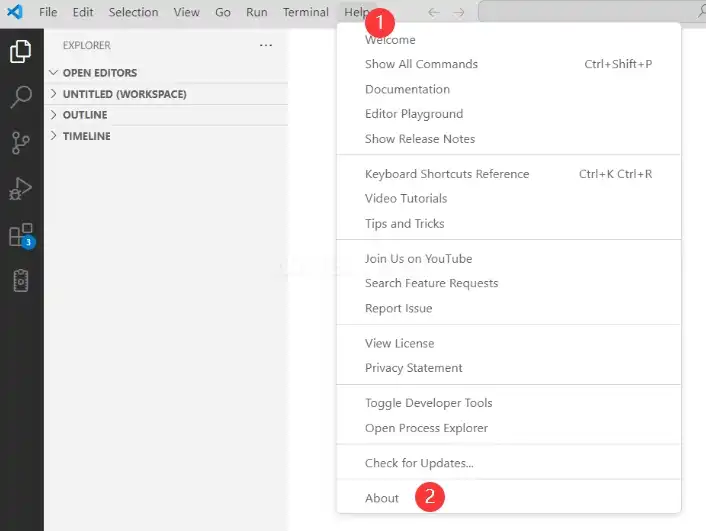Viewport: 706px width, 531px height.
Task: Open Show All Commands entry
Action: pos(421,64)
